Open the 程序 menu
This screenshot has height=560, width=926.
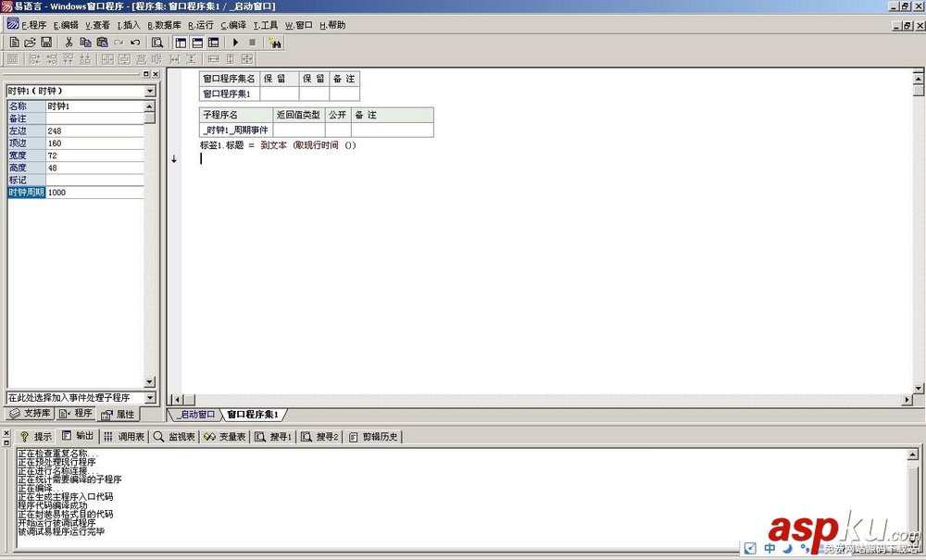pos(33,25)
